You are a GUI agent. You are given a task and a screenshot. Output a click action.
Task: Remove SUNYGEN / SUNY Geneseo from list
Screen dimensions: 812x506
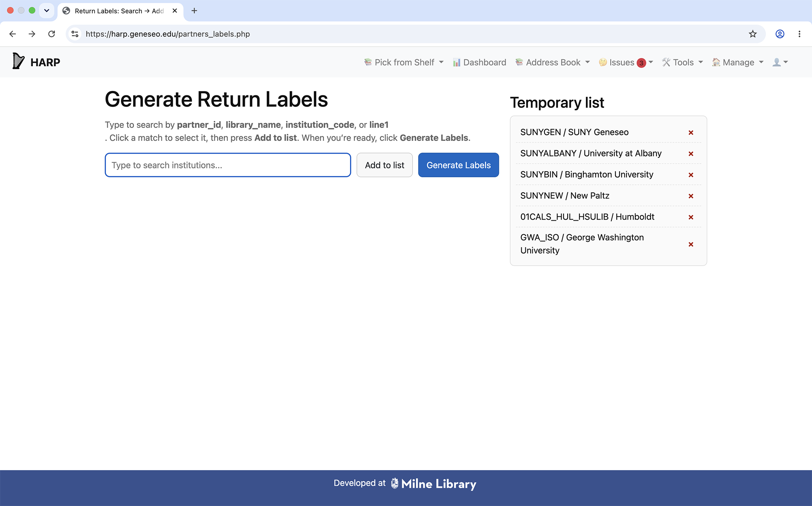(691, 133)
